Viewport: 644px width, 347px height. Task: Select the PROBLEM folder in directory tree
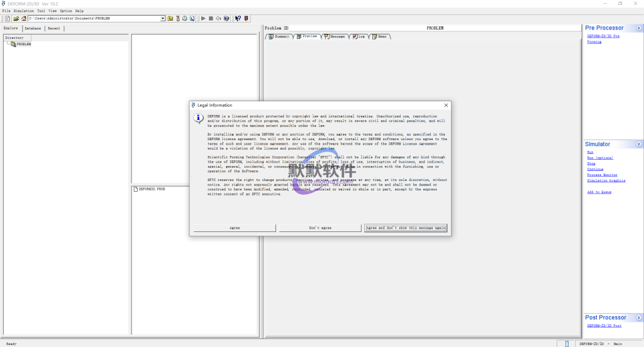pyautogui.click(x=23, y=44)
